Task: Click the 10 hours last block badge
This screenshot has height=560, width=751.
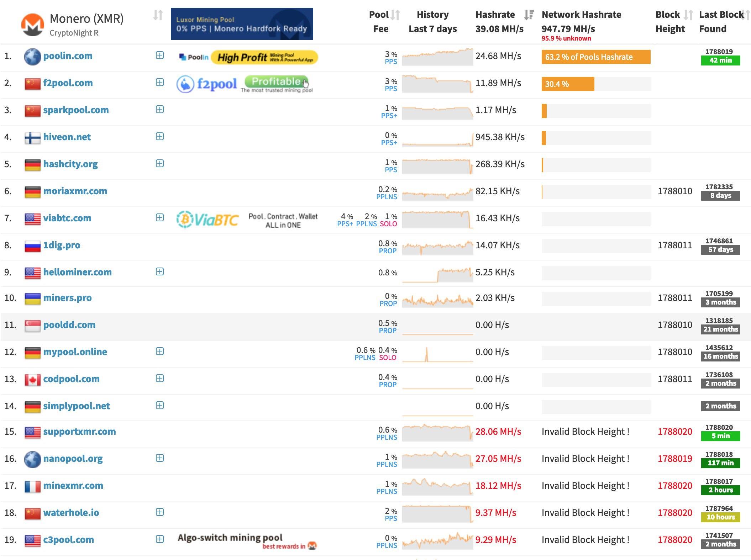Action: point(720,517)
